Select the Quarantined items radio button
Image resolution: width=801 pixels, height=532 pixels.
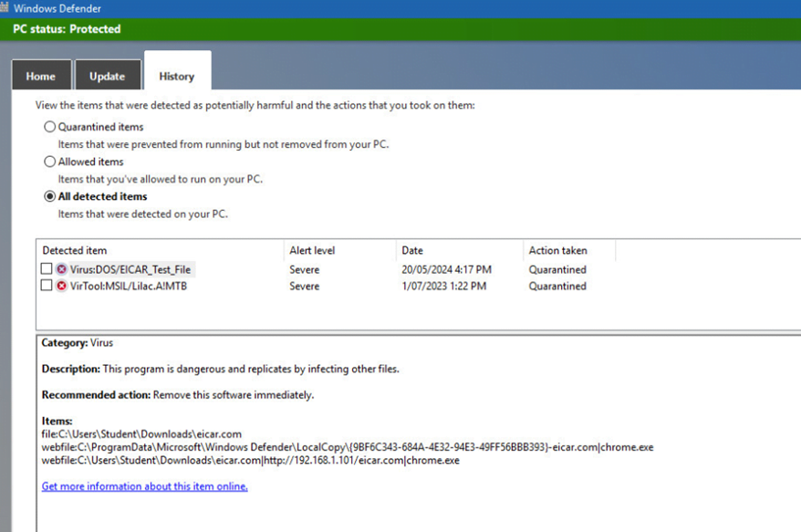pos(49,127)
